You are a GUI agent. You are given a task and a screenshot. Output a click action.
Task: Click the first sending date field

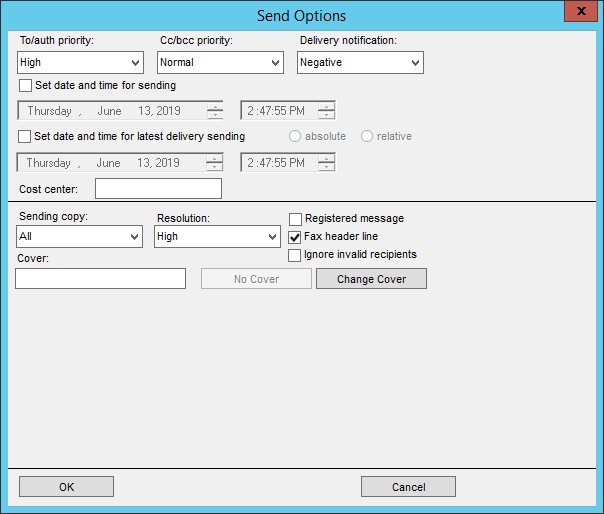click(x=110, y=111)
